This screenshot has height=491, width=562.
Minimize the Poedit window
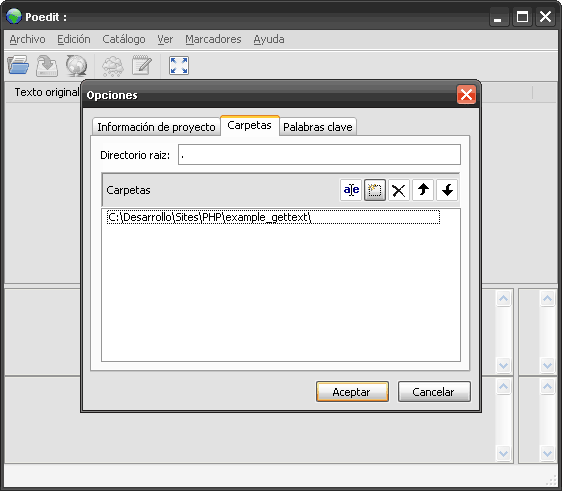(499, 17)
